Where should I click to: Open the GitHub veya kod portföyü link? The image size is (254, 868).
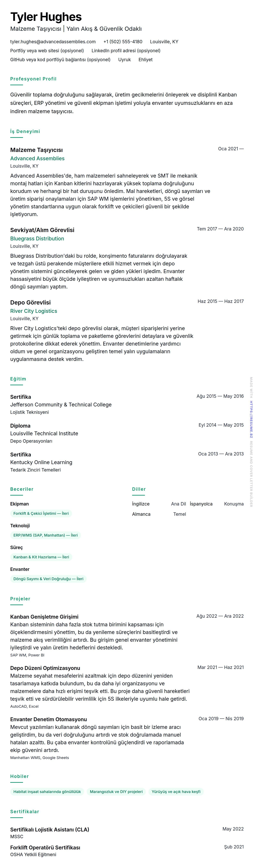point(60,60)
